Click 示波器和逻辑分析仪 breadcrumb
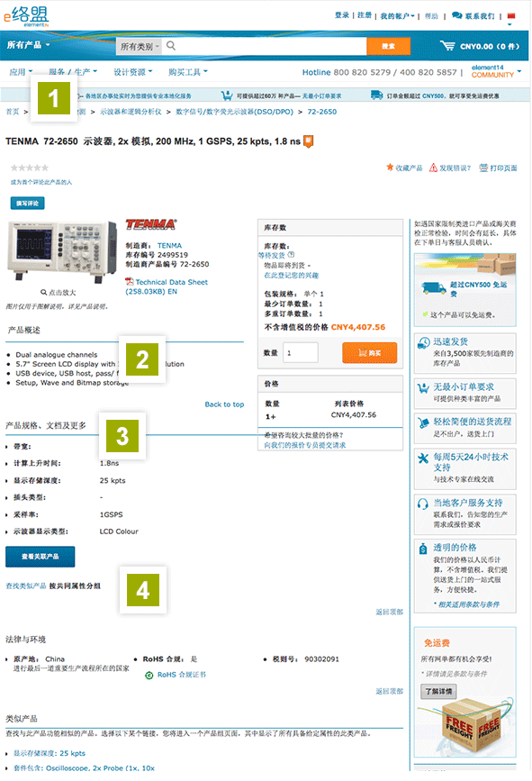The image size is (532, 781). click(x=131, y=112)
